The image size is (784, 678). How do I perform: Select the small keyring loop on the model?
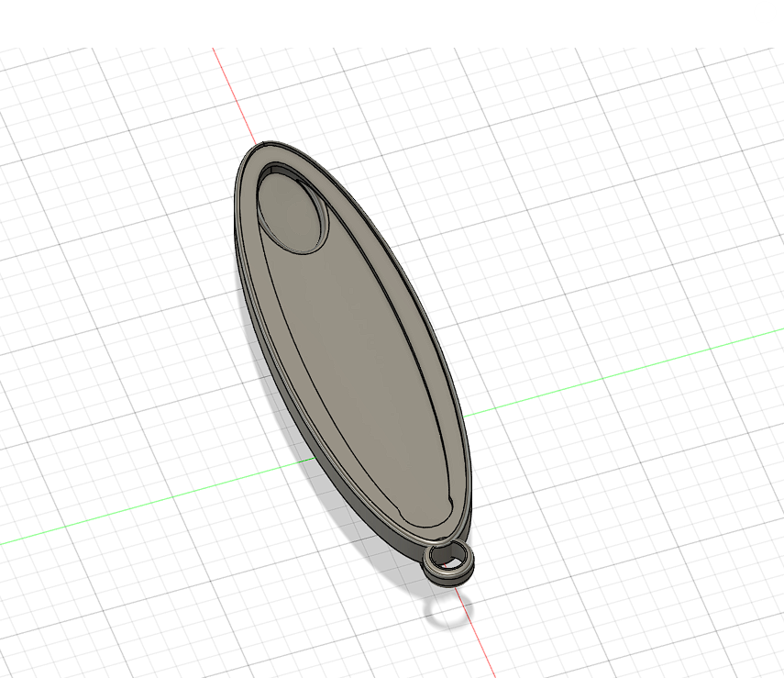pos(448,564)
